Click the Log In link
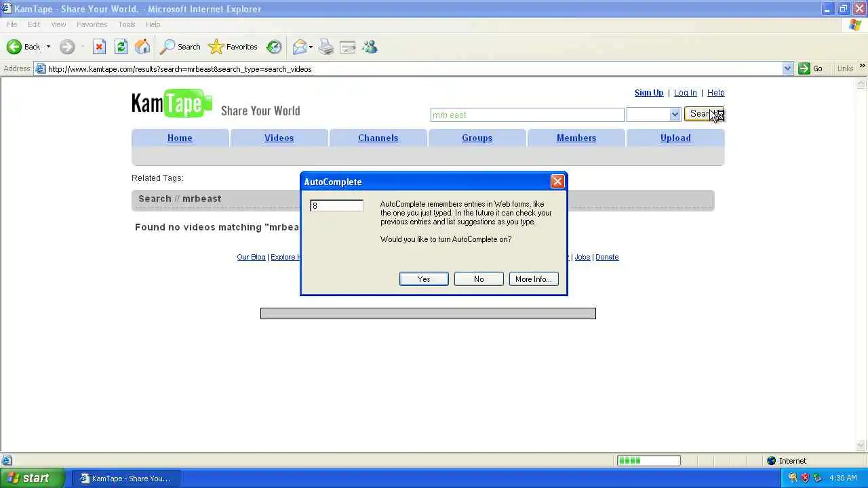 point(685,93)
